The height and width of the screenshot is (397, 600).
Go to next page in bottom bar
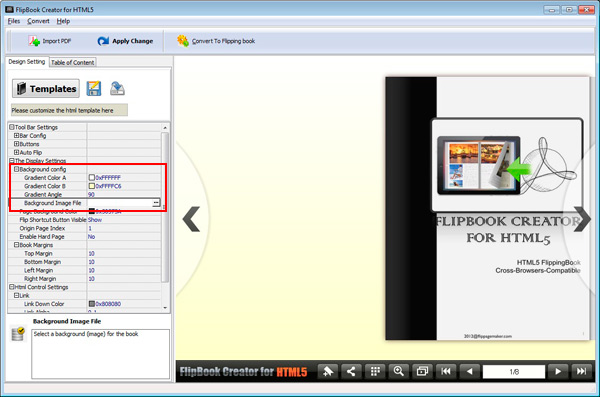click(558, 371)
